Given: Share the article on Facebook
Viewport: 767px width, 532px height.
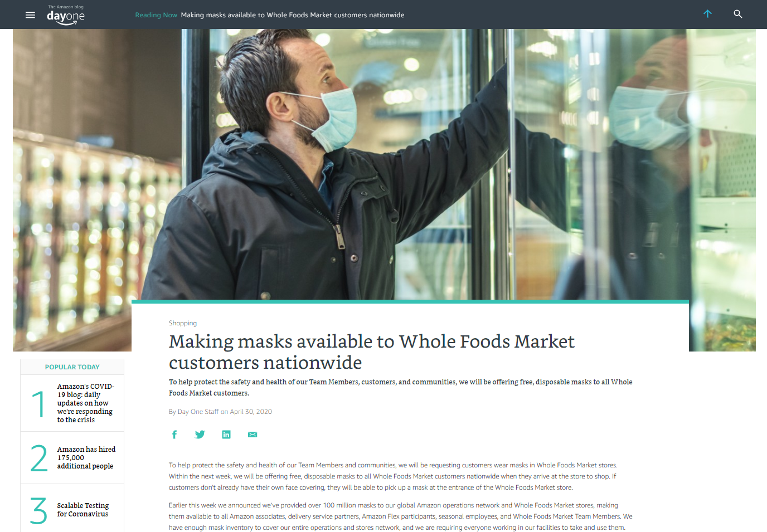Looking at the screenshot, I should (x=174, y=435).
